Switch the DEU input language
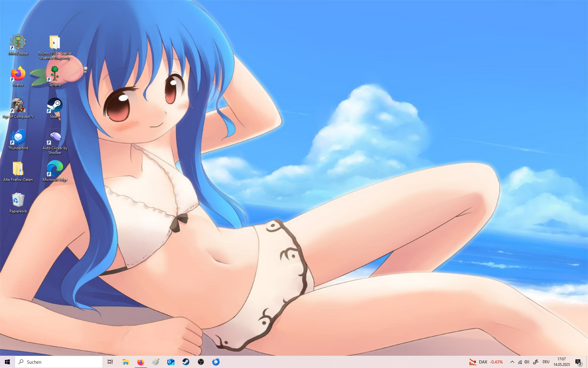Screen dimensions: 588x368 (546, 362)
